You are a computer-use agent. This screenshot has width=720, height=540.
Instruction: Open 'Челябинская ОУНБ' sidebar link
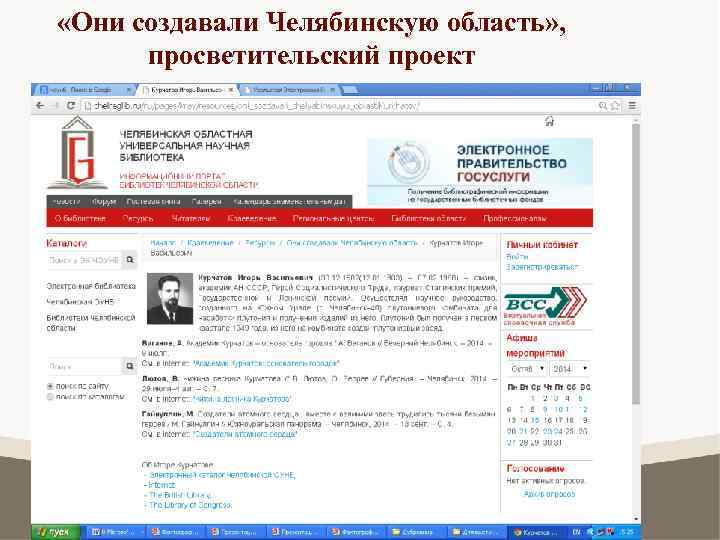tap(80, 302)
